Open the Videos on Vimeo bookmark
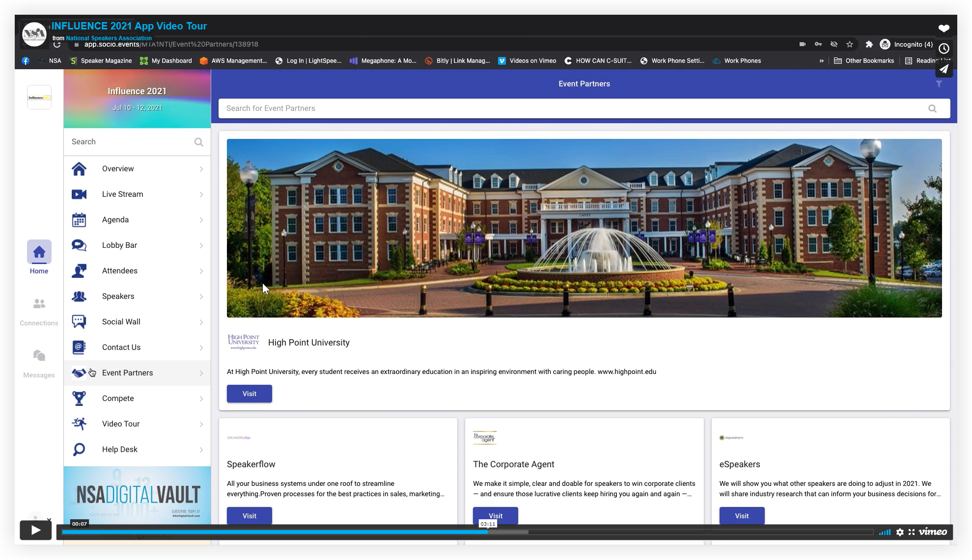The height and width of the screenshot is (560, 972). tap(527, 61)
